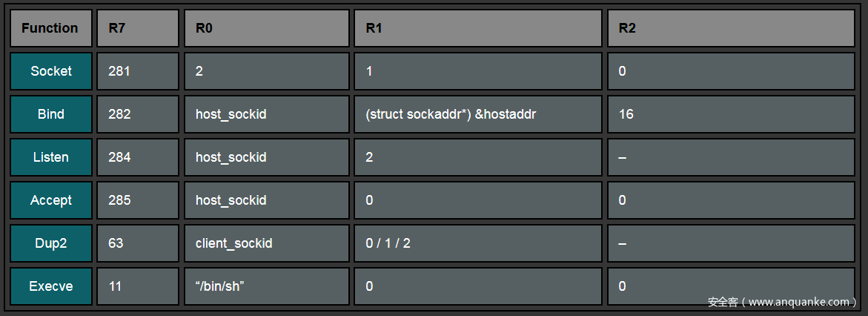Click the R2 column header
This screenshot has width=868, height=316.
(x=732, y=28)
